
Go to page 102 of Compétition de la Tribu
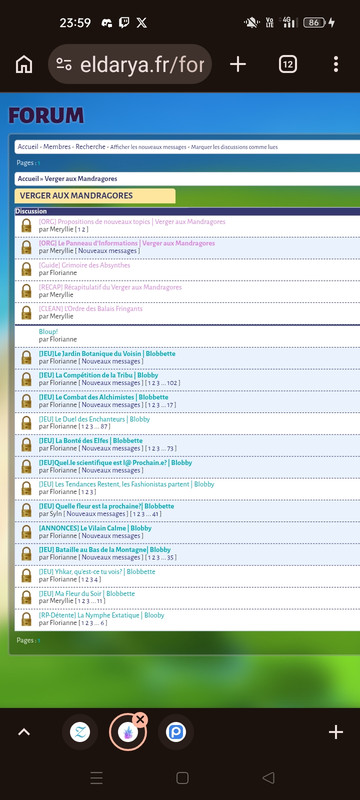[172, 383]
